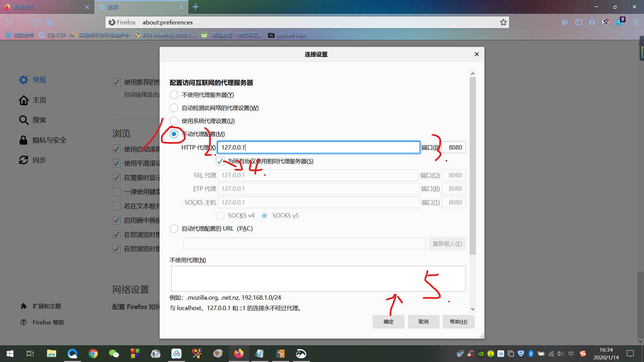Uncheck 为所有协议使用相同代理服务器

220,161
